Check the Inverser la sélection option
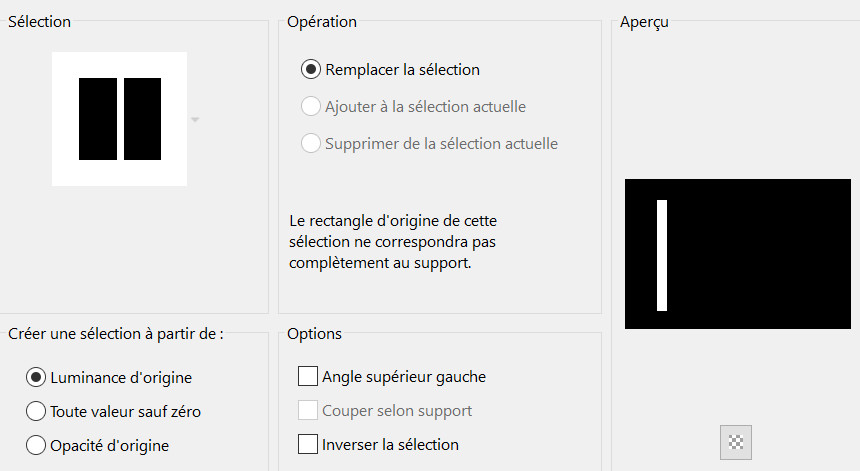Image resolution: width=860 pixels, height=471 pixels. (x=308, y=444)
